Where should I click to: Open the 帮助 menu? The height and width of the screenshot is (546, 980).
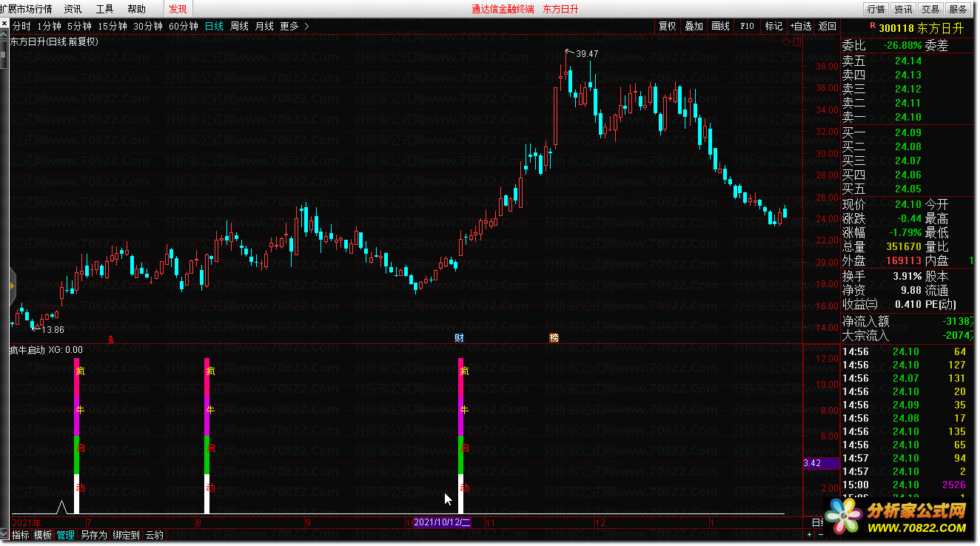(x=136, y=9)
